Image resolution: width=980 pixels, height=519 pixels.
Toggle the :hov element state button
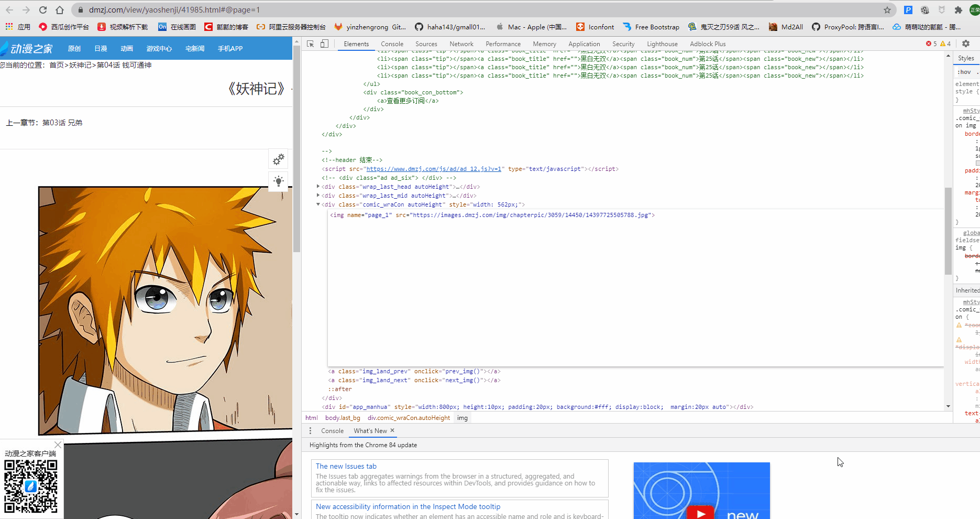[964, 72]
